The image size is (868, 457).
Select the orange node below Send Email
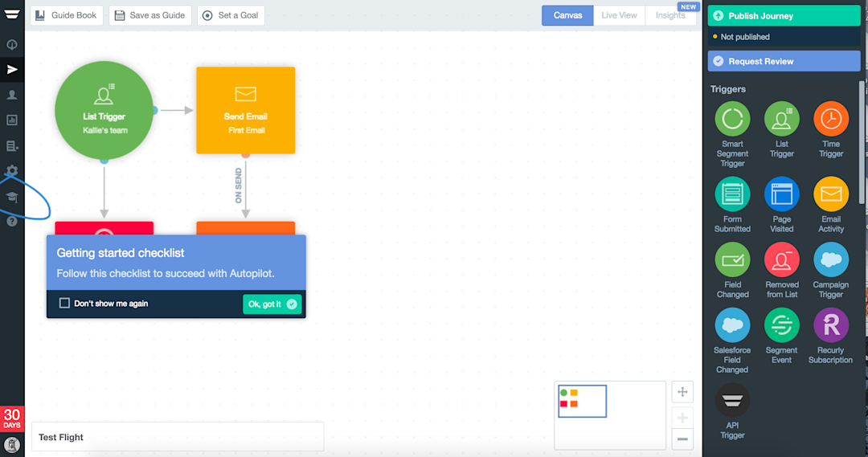[x=246, y=228]
